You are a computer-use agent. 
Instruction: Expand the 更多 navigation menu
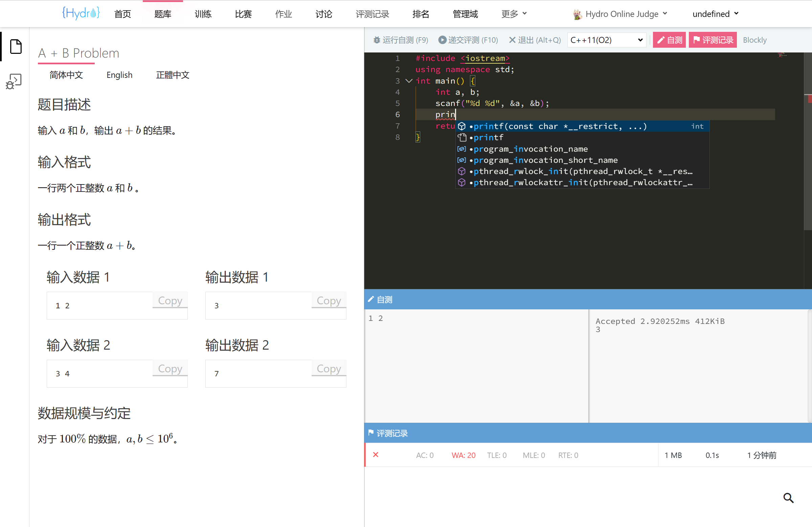click(x=514, y=14)
